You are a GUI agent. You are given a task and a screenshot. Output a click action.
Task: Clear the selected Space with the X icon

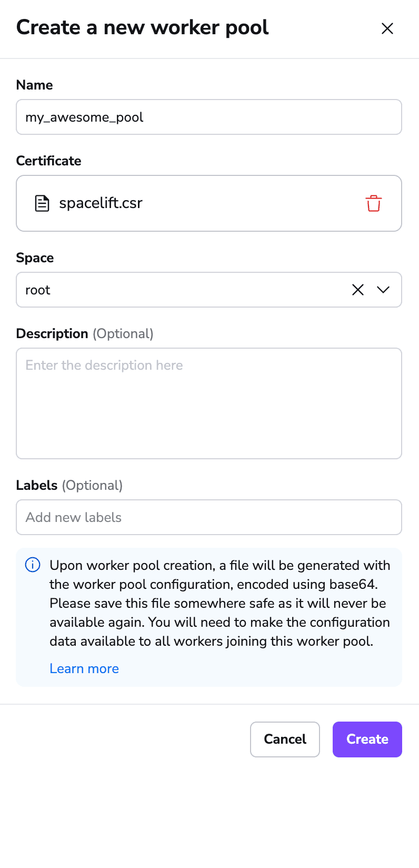click(x=358, y=290)
